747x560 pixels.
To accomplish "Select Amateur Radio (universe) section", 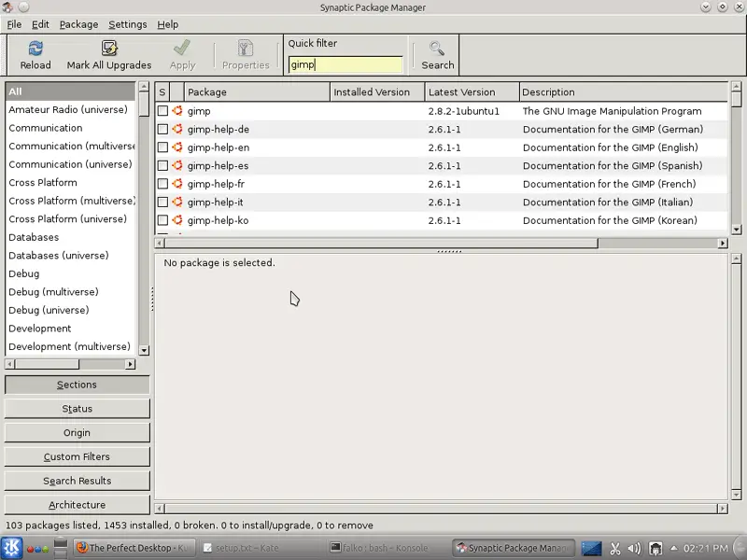I will coord(70,109).
